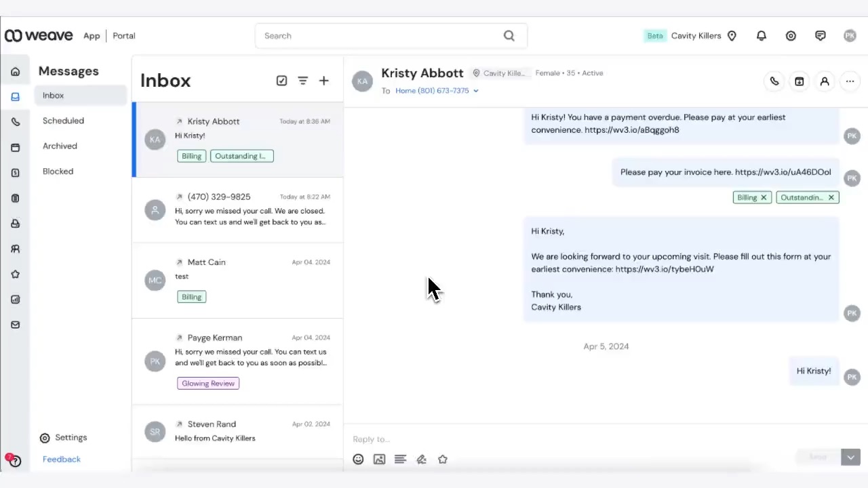Open the Home icon in left sidebar
The height and width of the screenshot is (488, 868).
[15, 72]
